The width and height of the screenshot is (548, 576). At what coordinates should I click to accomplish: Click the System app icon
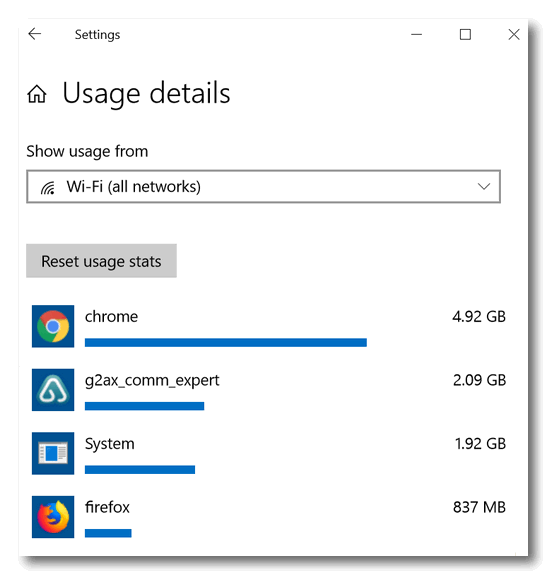53,453
